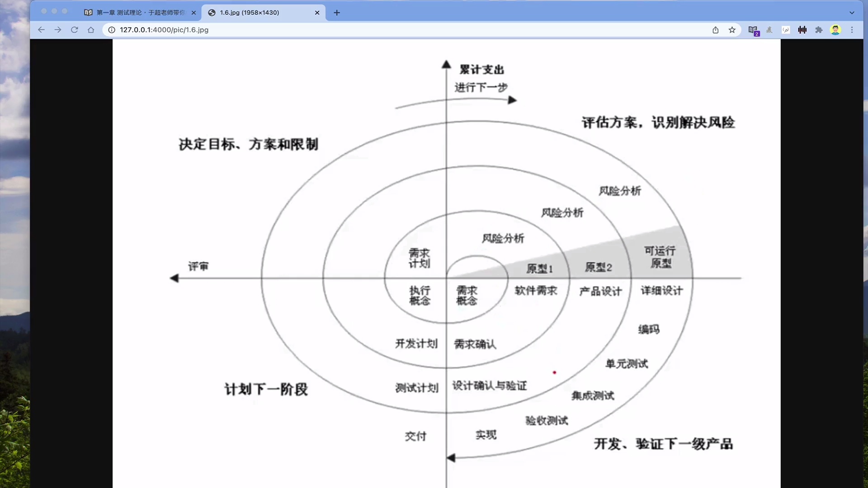The width and height of the screenshot is (868, 488).
Task: Open a new tab with the plus button
Action: click(x=337, y=13)
